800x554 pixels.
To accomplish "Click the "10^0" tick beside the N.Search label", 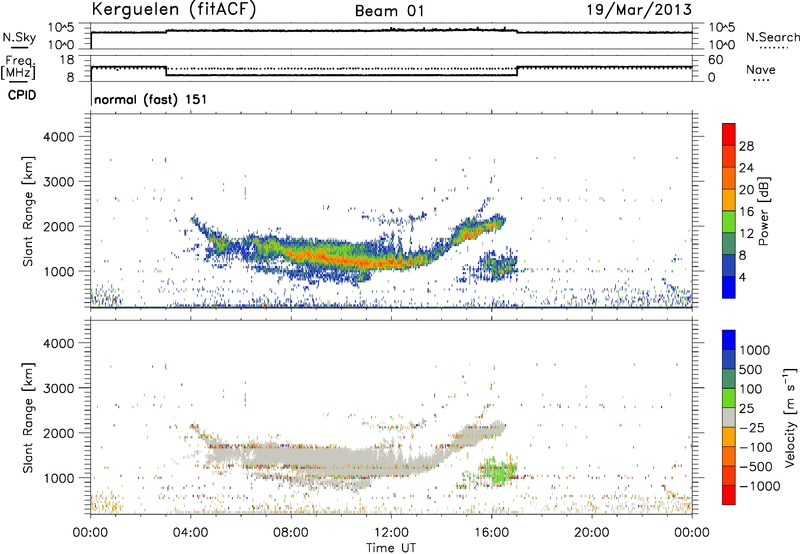I will (x=721, y=45).
